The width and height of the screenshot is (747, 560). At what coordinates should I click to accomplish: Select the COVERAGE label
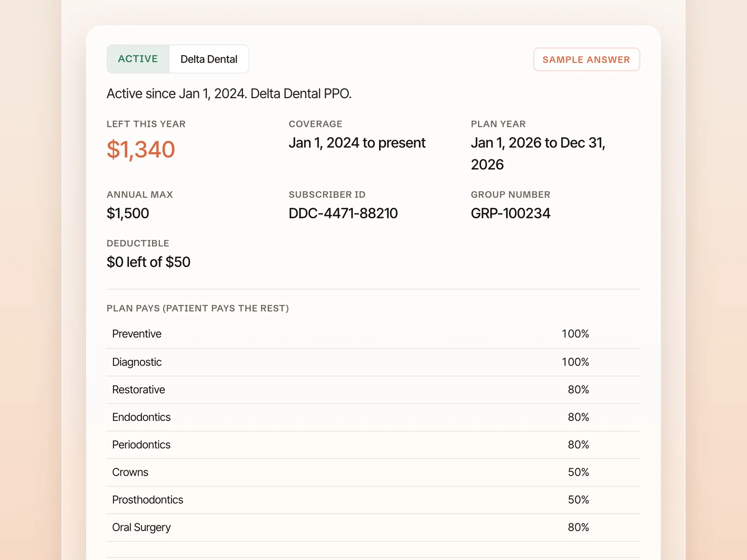[x=315, y=124]
